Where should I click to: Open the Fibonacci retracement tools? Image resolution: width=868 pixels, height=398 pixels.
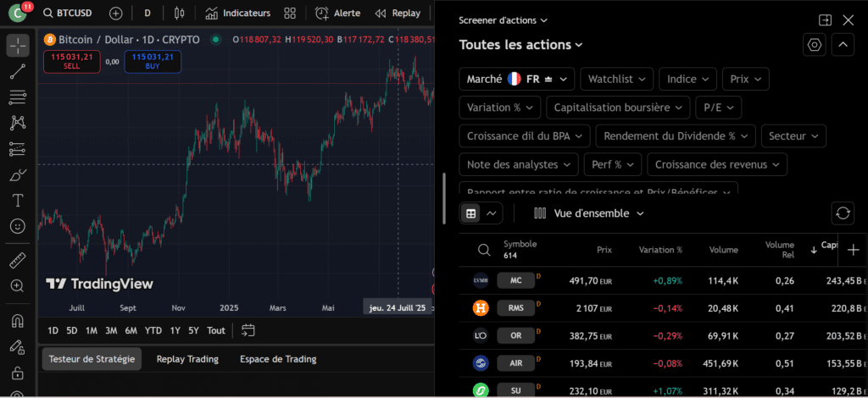(18, 97)
